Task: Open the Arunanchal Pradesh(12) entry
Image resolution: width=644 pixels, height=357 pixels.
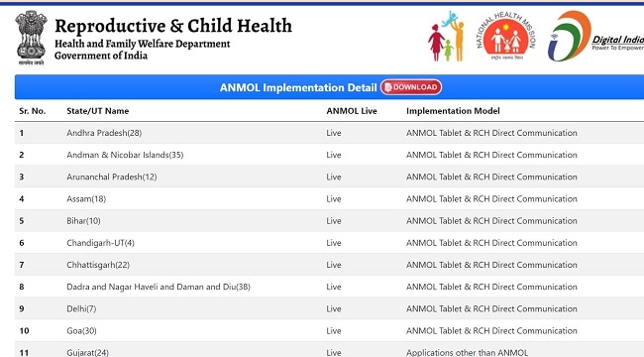Action: tap(112, 177)
